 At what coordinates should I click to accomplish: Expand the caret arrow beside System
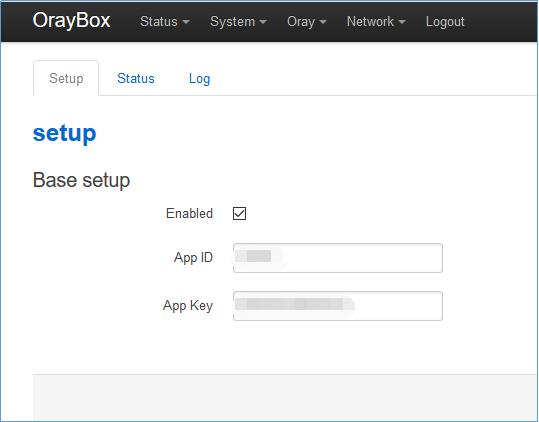point(263,22)
